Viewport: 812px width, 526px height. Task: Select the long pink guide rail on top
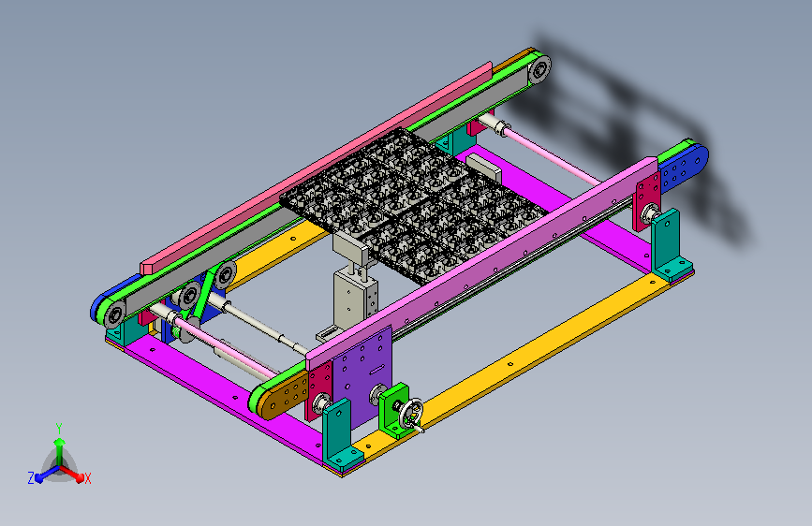[x=316, y=168]
